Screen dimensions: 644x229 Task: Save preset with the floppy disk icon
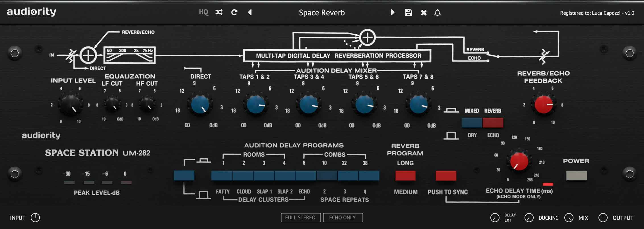[x=408, y=13]
